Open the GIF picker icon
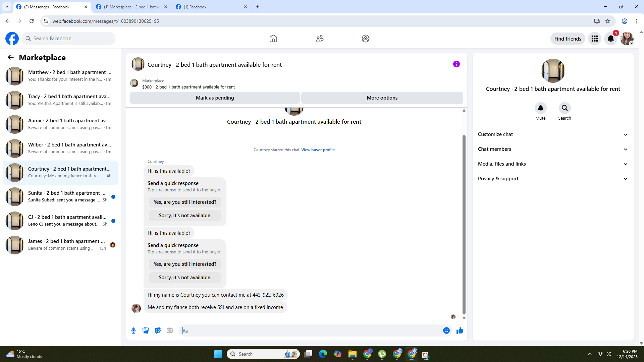644x362 pixels. [170, 330]
